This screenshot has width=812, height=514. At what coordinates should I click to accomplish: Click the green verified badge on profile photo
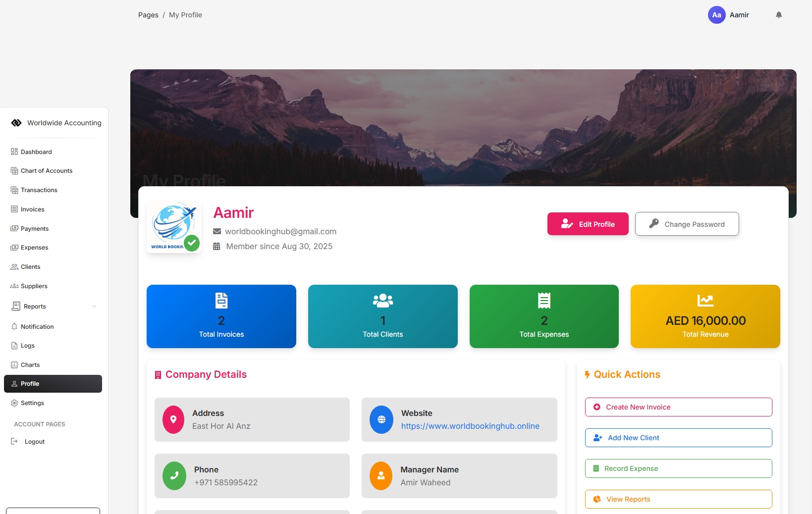(192, 244)
